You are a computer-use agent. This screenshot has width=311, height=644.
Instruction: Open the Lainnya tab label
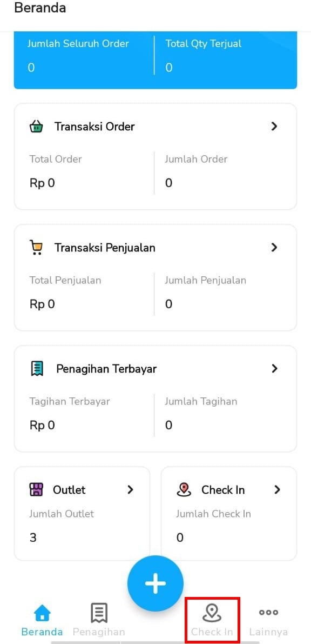pyautogui.click(x=269, y=632)
